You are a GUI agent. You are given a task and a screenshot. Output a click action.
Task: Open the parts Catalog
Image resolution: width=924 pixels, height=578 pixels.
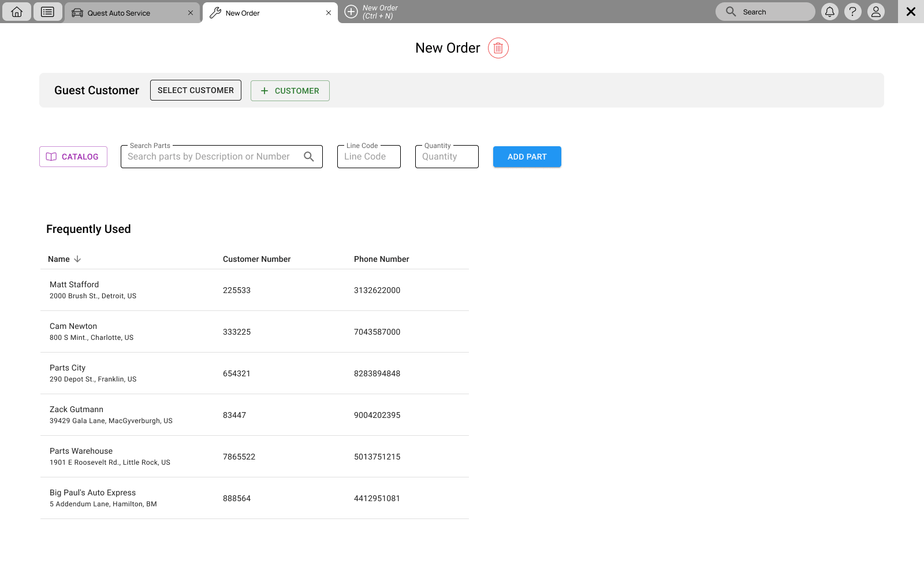73,157
